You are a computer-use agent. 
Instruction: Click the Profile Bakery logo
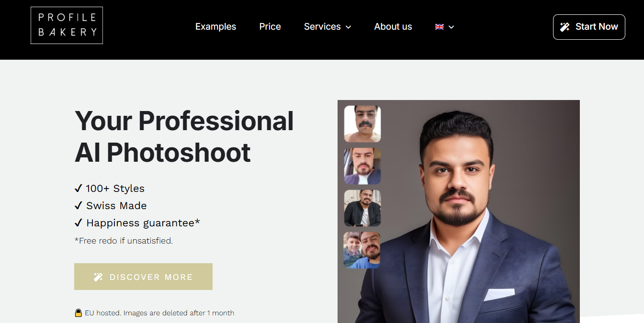67,25
